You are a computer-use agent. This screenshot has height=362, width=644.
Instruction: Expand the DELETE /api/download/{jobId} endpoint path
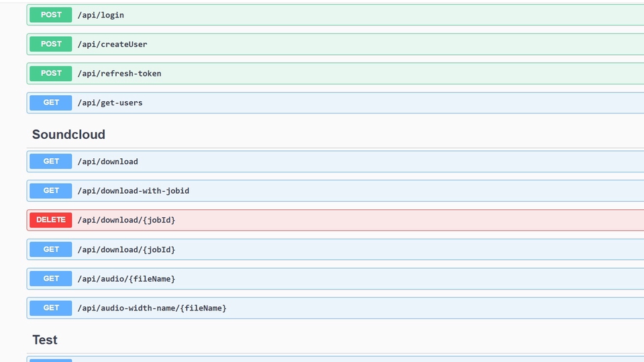pyautogui.click(x=127, y=220)
